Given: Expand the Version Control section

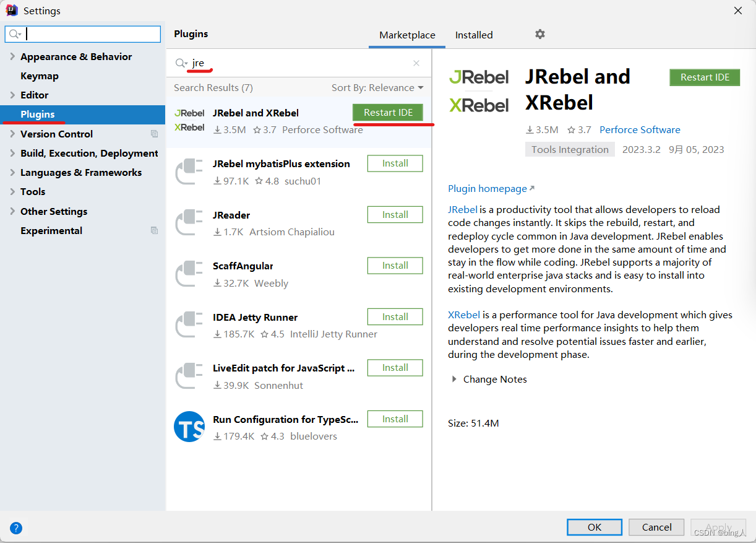Looking at the screenshot, I should coord(12,134).
